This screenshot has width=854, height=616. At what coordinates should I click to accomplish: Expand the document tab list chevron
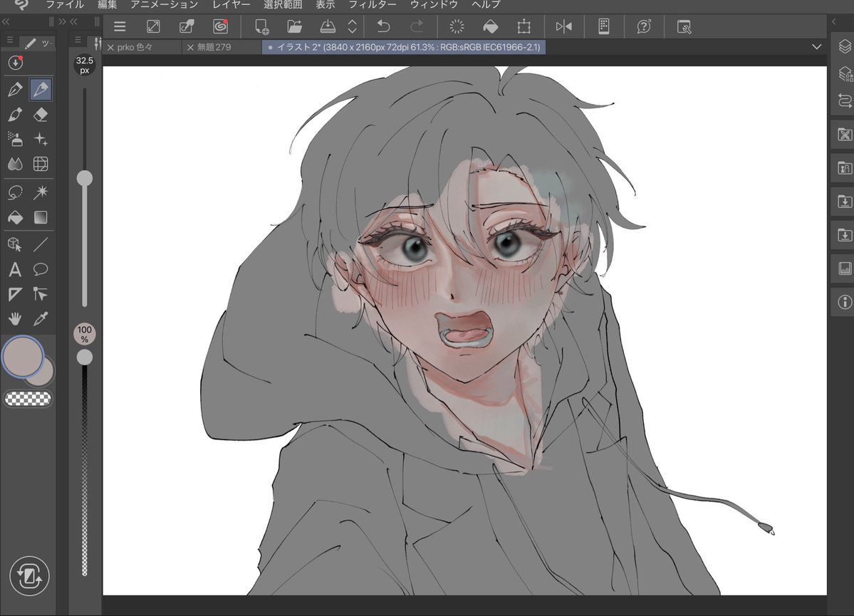pos(816,47)
